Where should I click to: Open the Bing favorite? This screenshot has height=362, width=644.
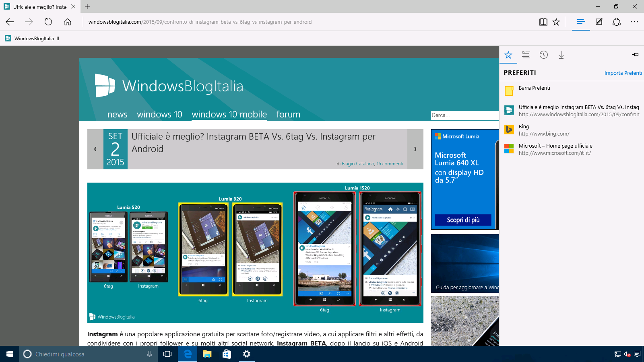(x=572, y=130)
